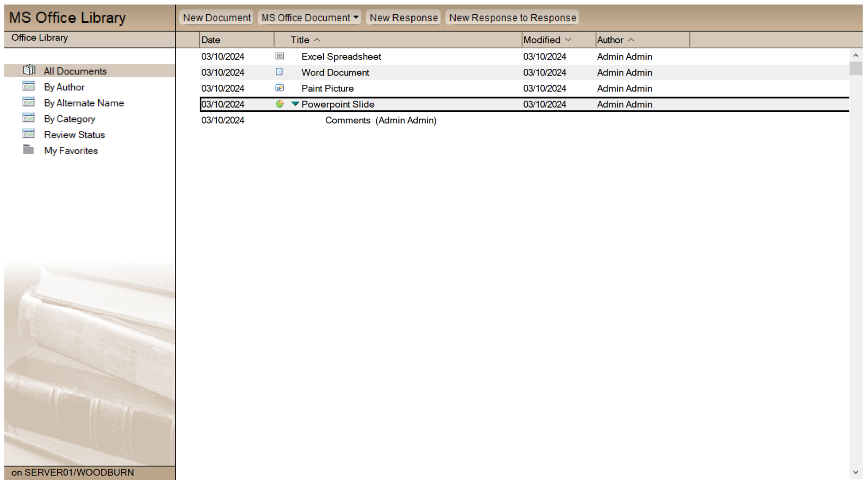Click the Powerpoint Slide type icon

click(x=280, y=104)
